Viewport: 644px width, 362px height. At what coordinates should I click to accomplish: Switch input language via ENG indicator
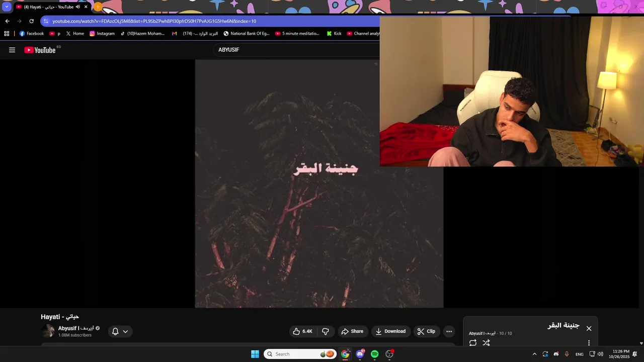(580, 354)
